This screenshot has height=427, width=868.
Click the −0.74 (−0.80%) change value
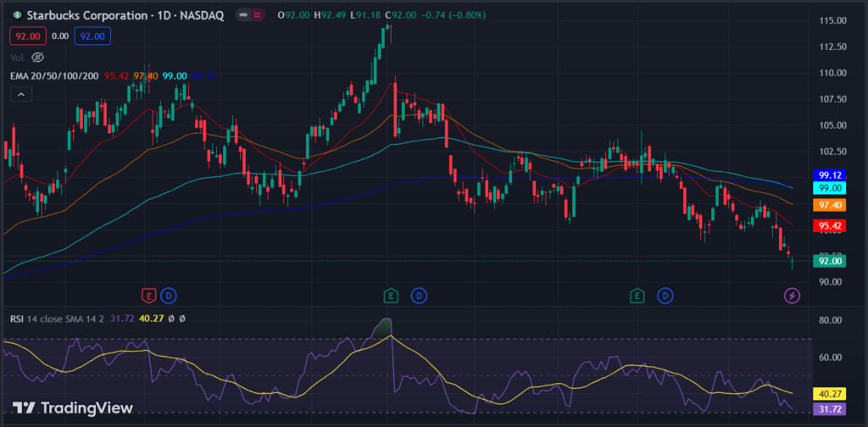pos(455,15)
